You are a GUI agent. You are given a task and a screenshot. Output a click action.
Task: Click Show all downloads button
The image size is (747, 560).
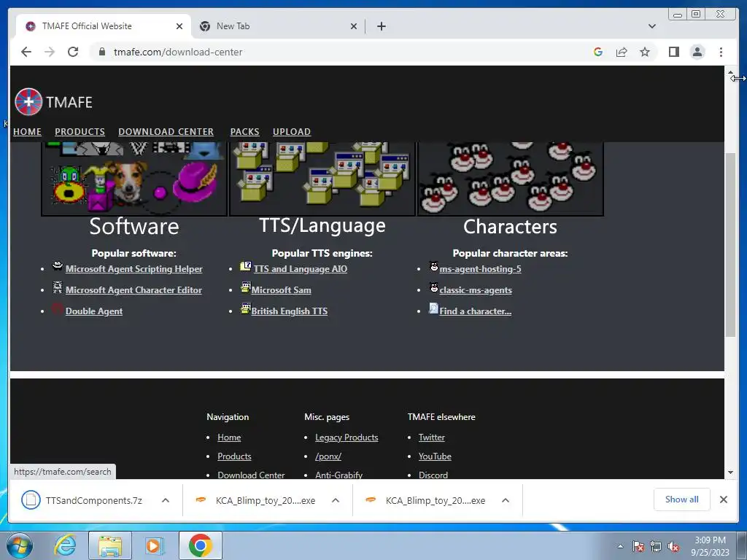click(681, 499)
